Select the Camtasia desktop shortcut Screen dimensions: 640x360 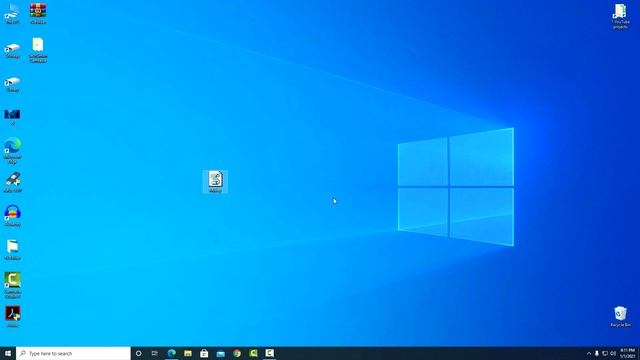(x=13, y=285)
